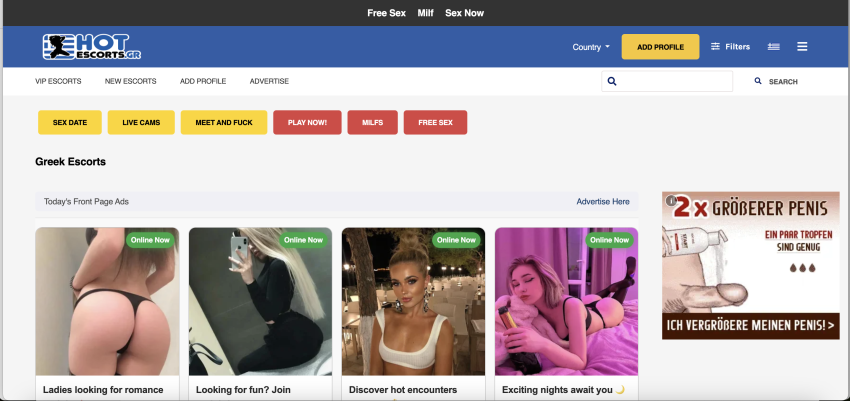850x401 pixels.
Task: Click the German sidebar banner advertisement
Action: tap(751, 266)
